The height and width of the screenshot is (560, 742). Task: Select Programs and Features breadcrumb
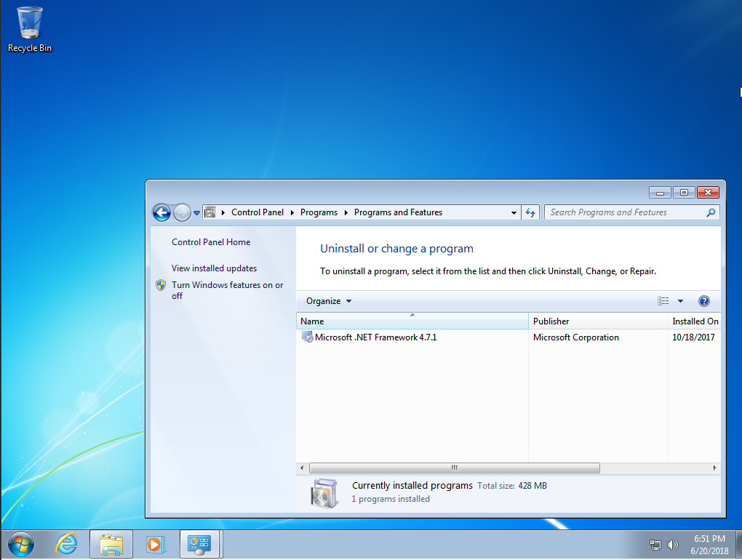coord(399,212)
